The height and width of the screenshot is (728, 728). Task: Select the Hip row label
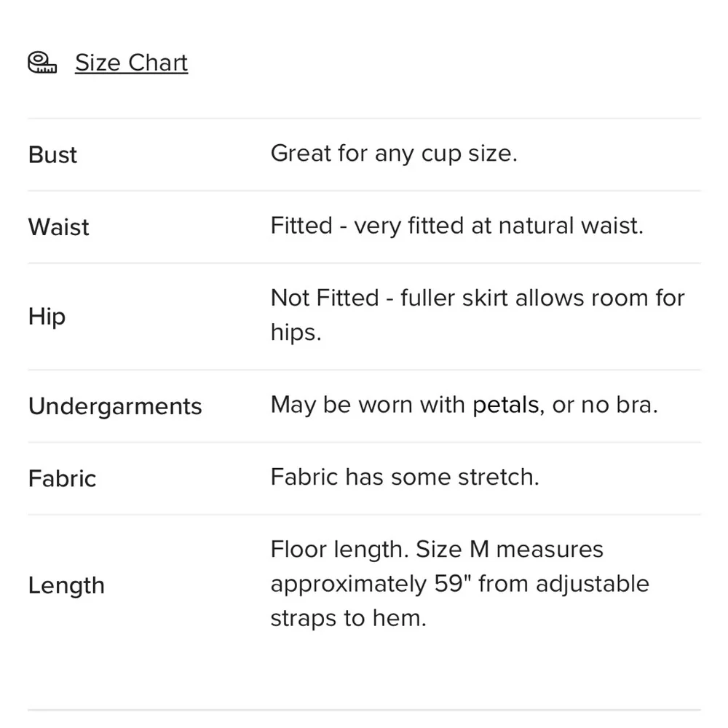[x=47, y=317]
